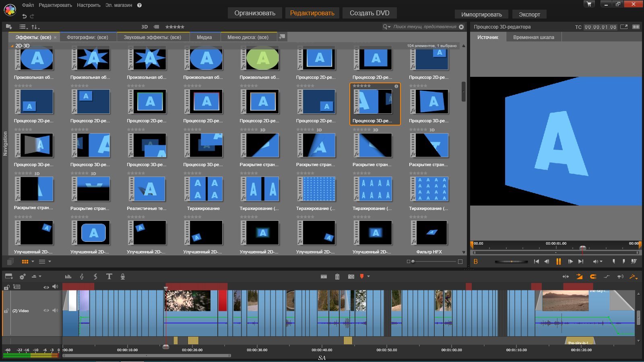Toggle master track visibility eye in header

tap(46, 287)
